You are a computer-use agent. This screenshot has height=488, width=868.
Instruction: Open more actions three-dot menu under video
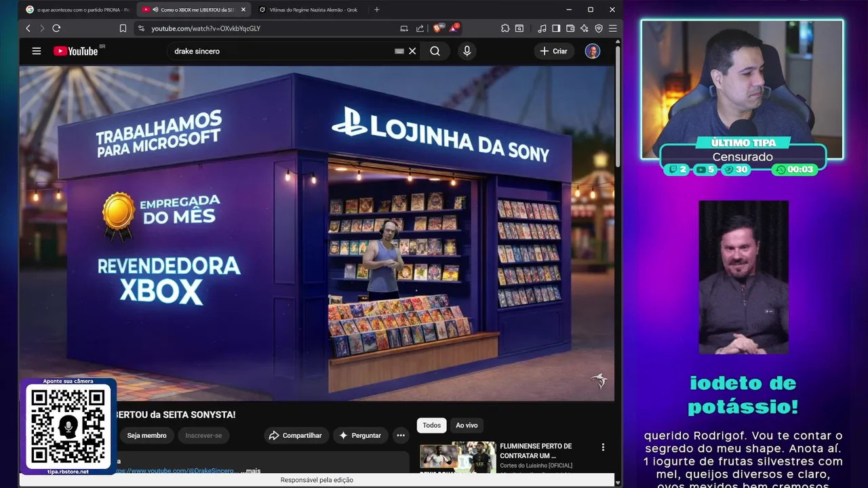401,435
